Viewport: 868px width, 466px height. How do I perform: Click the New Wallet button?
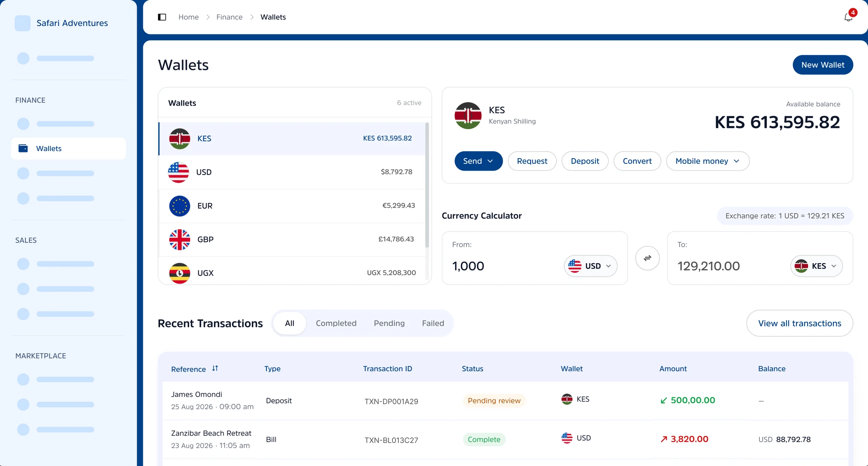pos(822,65)
